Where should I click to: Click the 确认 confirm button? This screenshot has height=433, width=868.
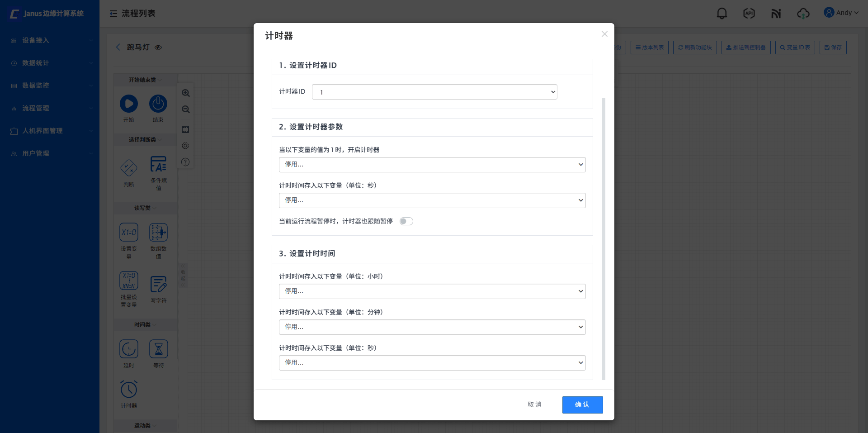click(582, 405)
